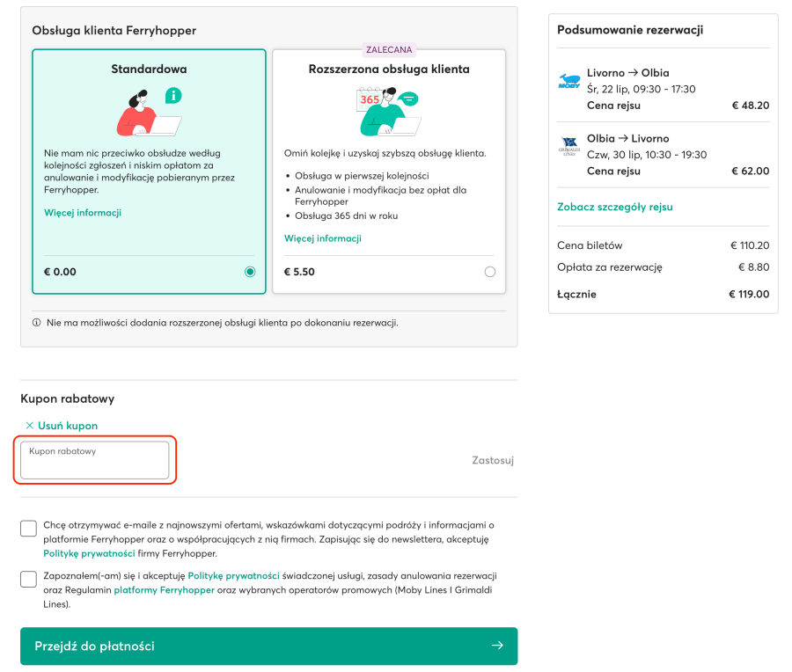792x672 pixels.
Task: Select the Standardowa service radio button
Action: tap(250, 272)
